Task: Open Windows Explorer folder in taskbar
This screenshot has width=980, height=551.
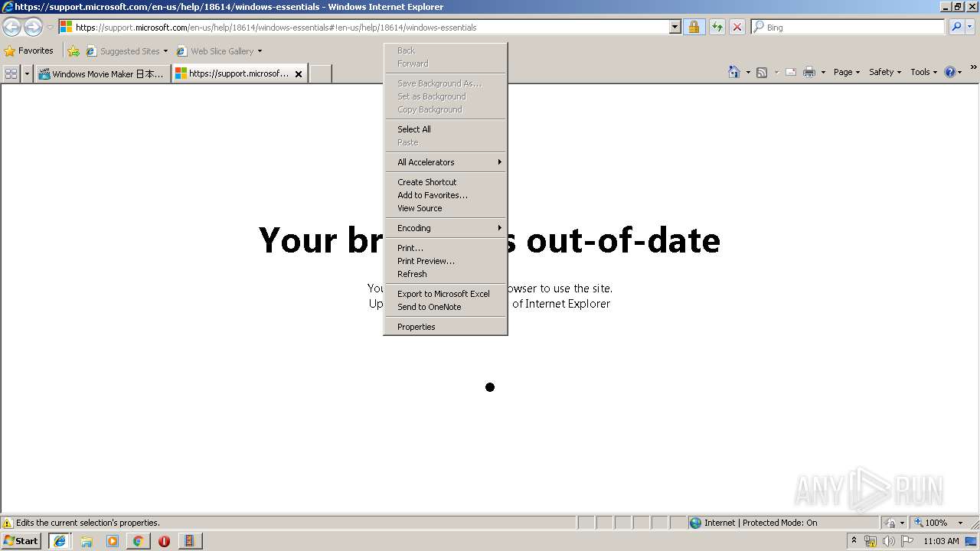Action: click(x=87, y=541)
